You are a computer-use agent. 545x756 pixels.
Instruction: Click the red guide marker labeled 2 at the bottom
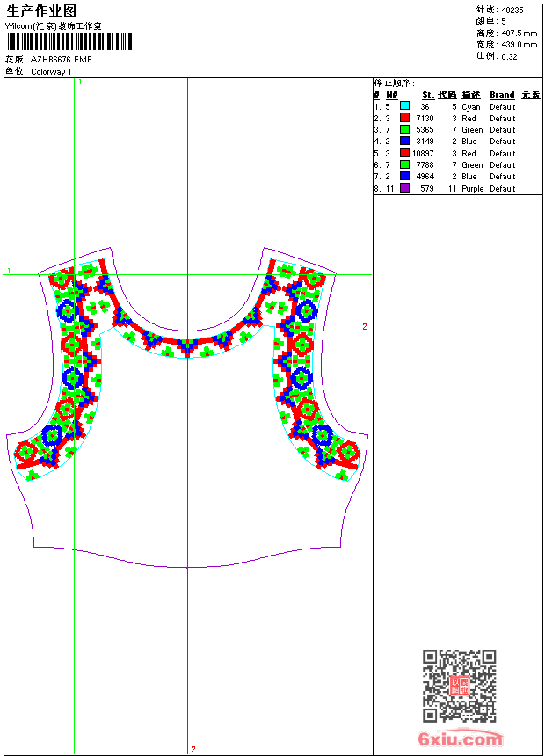click(x=193, y=749)
